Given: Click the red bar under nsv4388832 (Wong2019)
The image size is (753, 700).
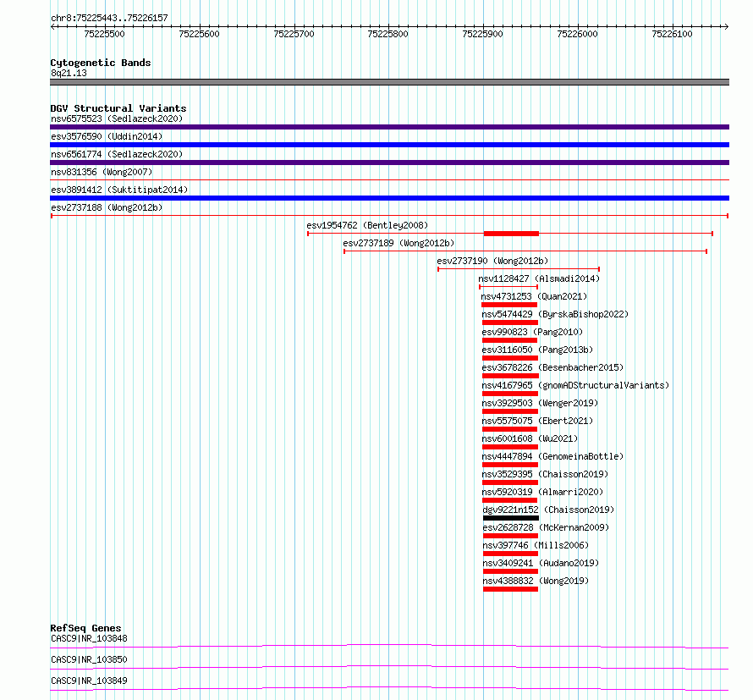Looking at the screenshot, I should click(x=510, y=589).
